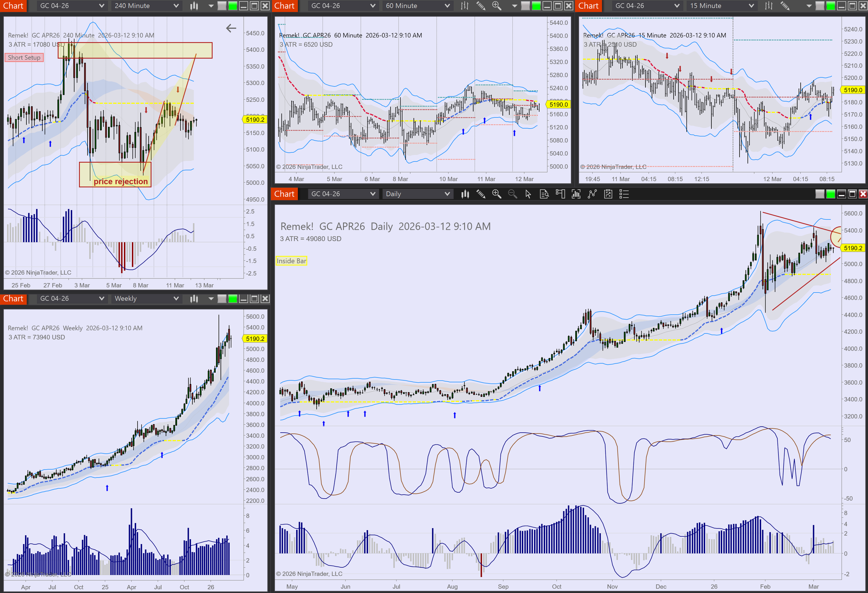Click the Short Setup label on 240 Minute chart
This screenshot has width=868, height=593.
(24, 57)
